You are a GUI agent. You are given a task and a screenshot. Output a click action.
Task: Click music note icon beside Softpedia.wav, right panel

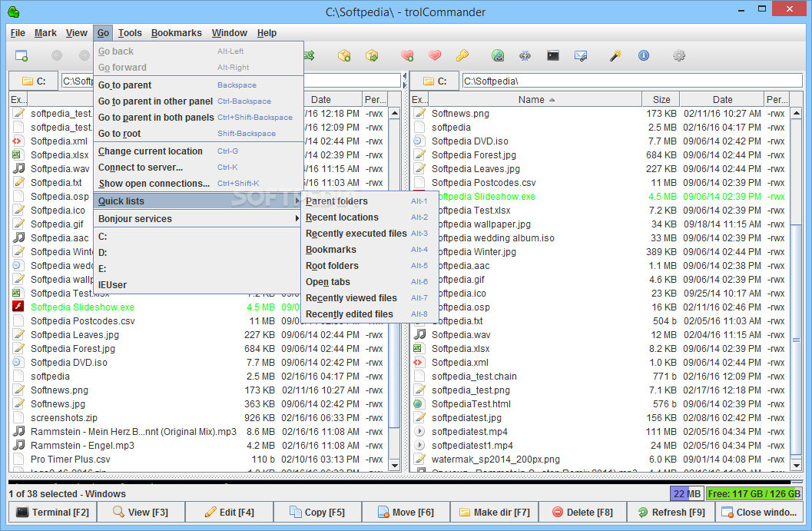pos(419,334)
